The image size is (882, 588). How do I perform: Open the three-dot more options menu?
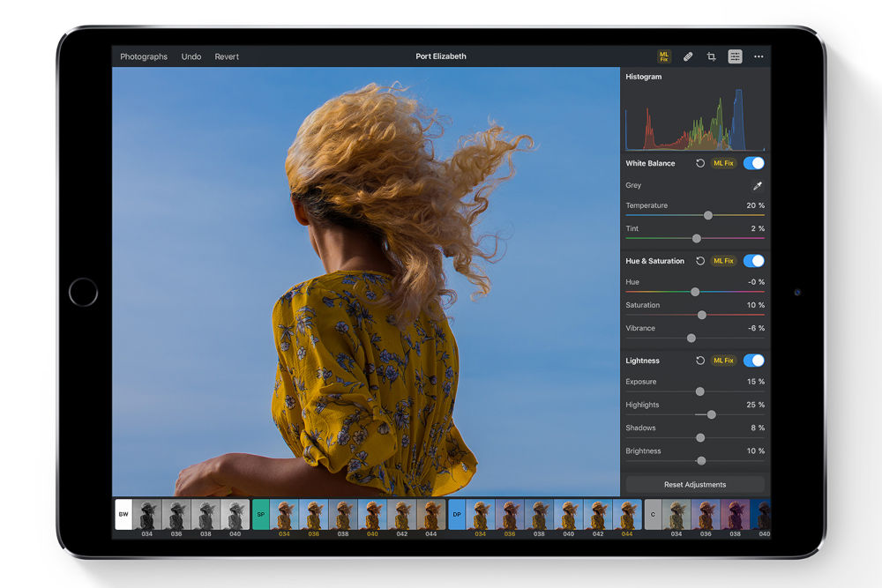pos(759,56)
